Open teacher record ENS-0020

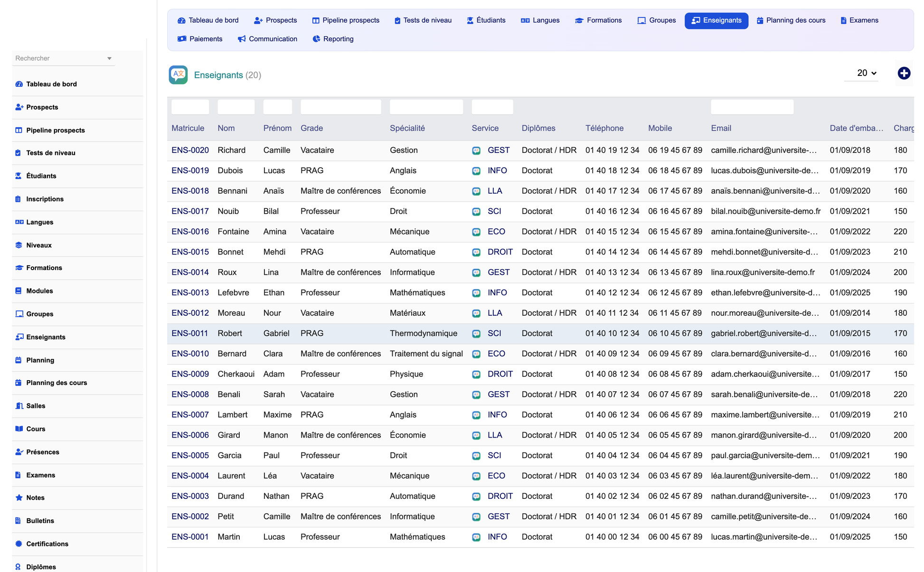(x=190, y=150)
